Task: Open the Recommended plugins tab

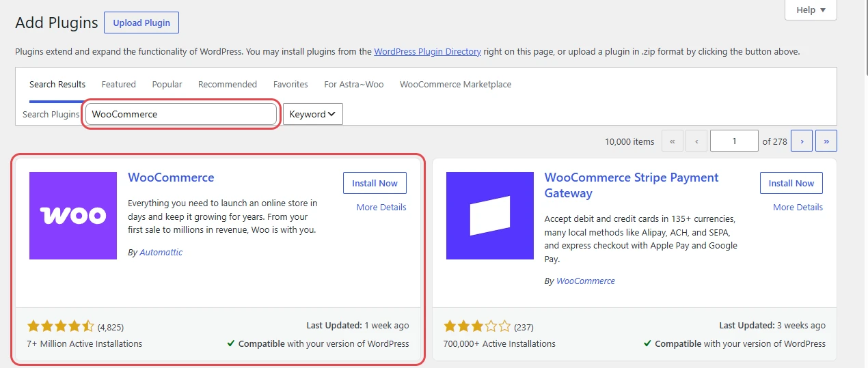Action: click(x=228, y=85)
